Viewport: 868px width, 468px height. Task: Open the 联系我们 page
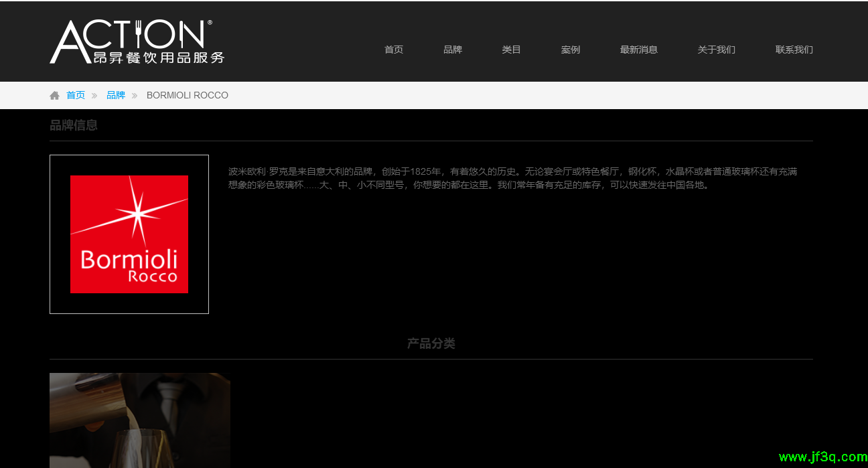(794, 49)
